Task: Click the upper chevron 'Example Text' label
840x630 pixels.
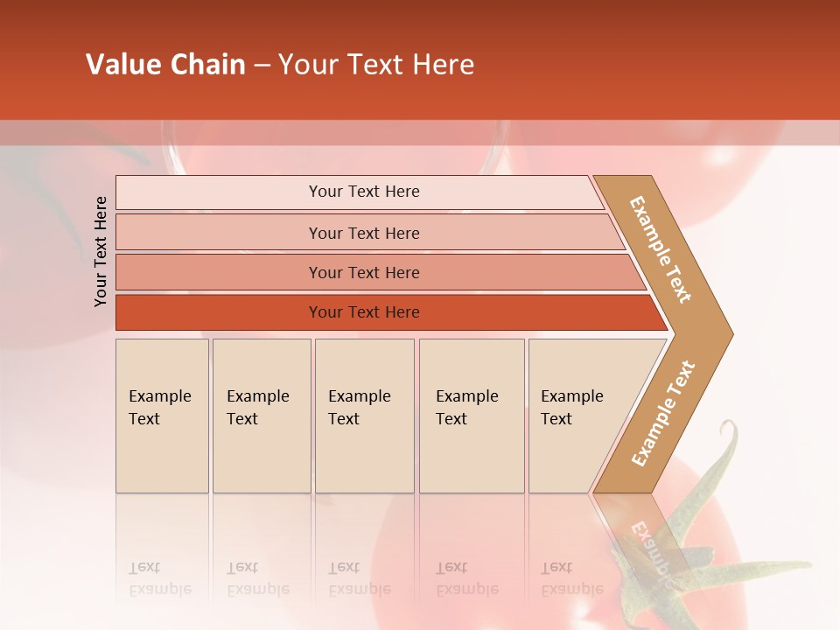Action: point(660,249)
